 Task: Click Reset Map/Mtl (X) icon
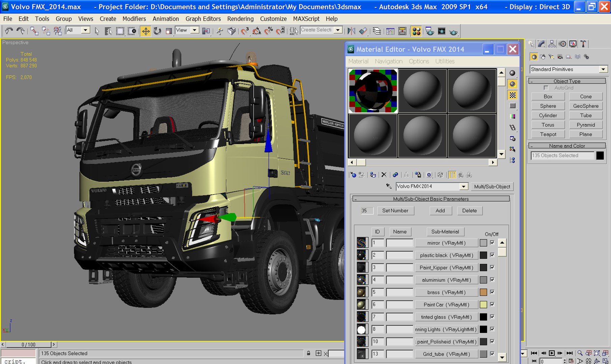384,175
